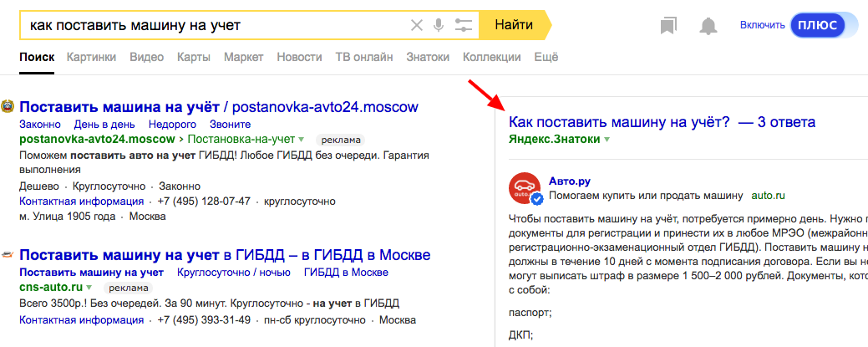Click phone number +7 (495) 128-07-47
868x347 pixels.
coord(205,201)
